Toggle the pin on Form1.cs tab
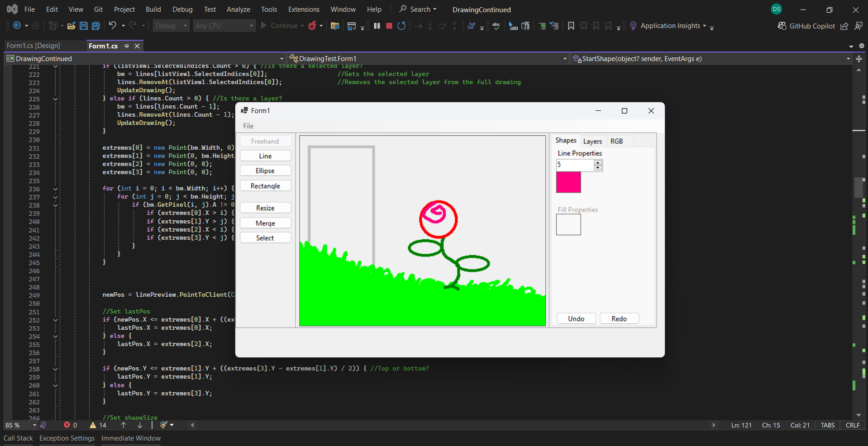 [127, 46]
